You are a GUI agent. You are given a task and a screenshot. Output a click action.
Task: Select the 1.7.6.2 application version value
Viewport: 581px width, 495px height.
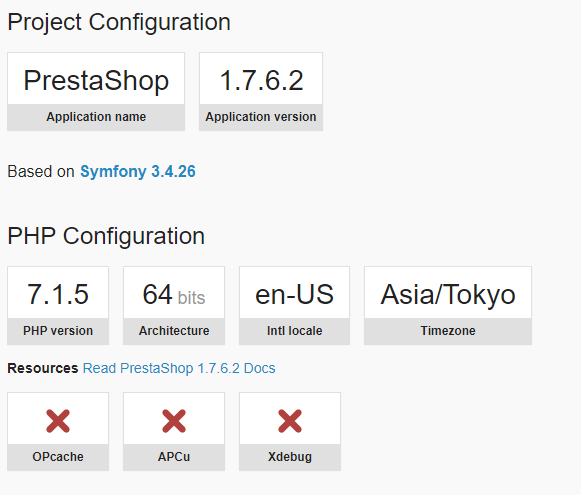(x=261, y=80)
